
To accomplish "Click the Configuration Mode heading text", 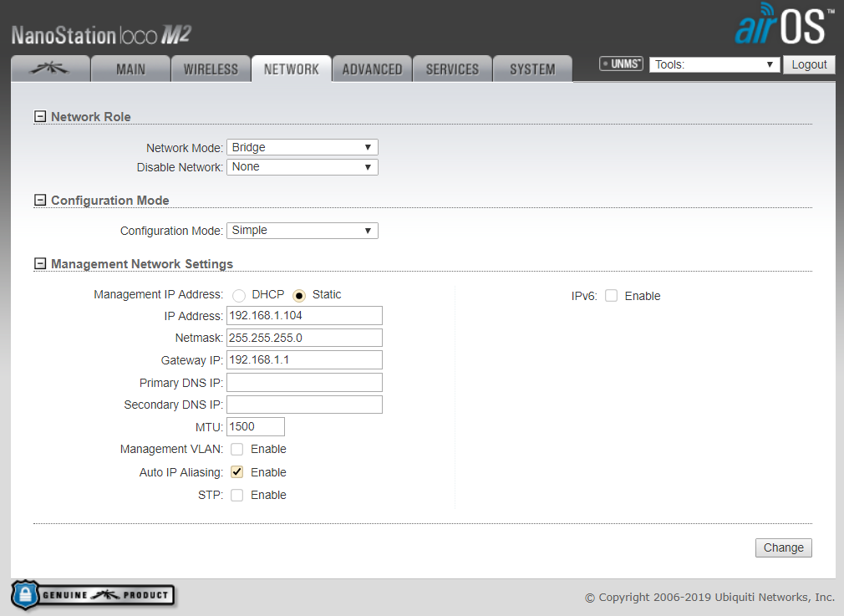I will 110,201.
